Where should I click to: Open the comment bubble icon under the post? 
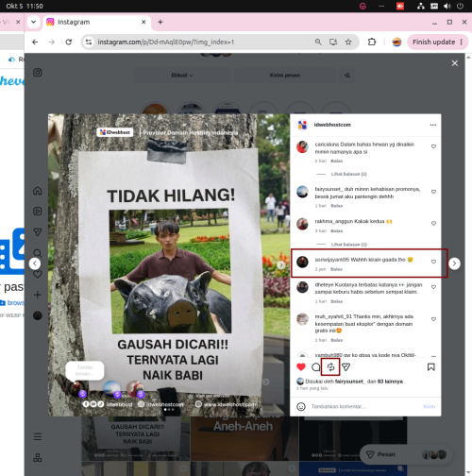coord(316,367)
